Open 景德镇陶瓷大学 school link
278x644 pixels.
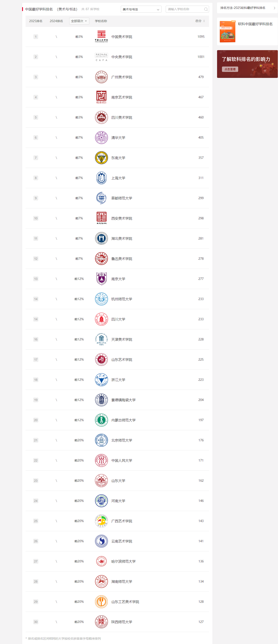click(123, 400)
